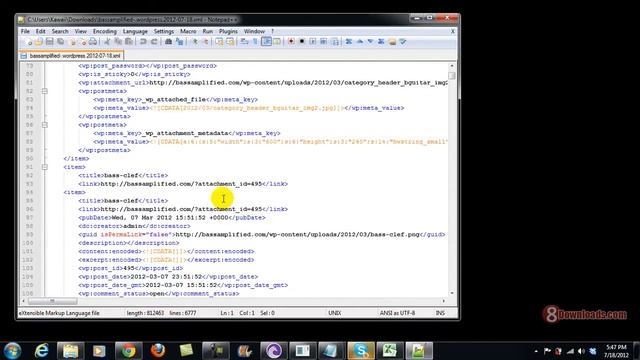640x360 pixels.
Task: Start recording a macro with the red dot icon
Action: click(291, 42)
